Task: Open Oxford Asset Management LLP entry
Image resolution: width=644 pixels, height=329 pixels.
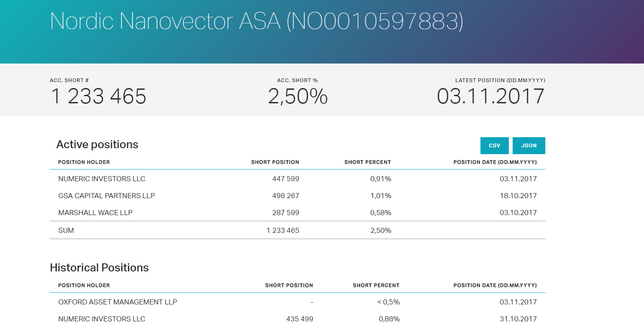Action: [x=117, y=302]
